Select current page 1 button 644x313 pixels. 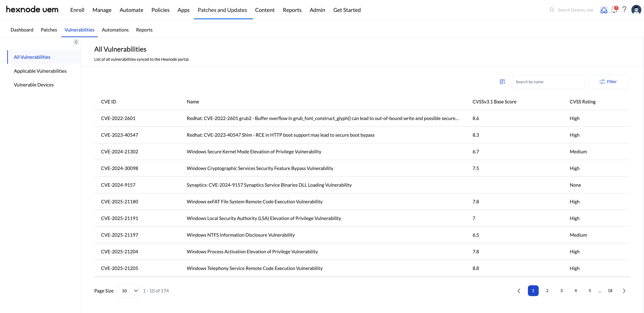533,291
